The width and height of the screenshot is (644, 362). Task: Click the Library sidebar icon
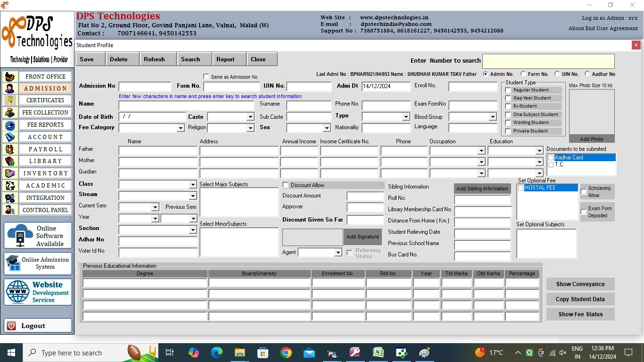coord(10,161)
